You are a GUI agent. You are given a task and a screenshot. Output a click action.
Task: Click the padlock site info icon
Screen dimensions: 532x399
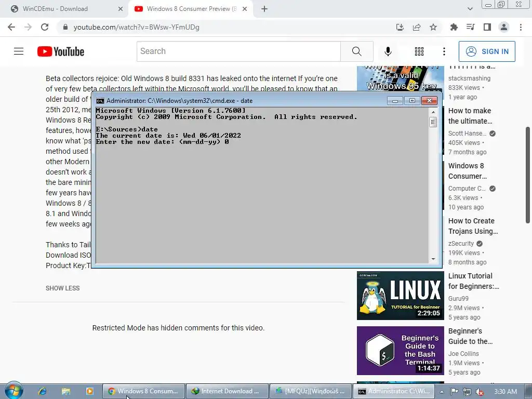tap(65, 27)
